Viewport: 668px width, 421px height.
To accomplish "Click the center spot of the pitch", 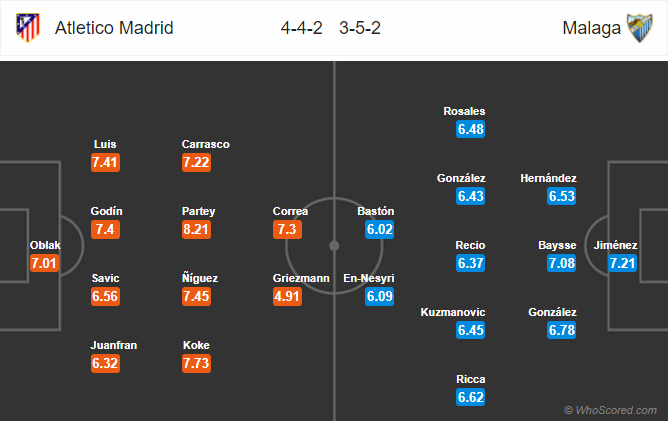I will [x=334, y=246].
